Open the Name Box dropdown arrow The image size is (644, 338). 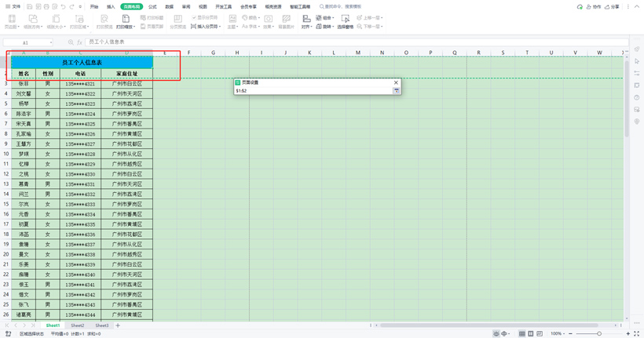(51, 42)
